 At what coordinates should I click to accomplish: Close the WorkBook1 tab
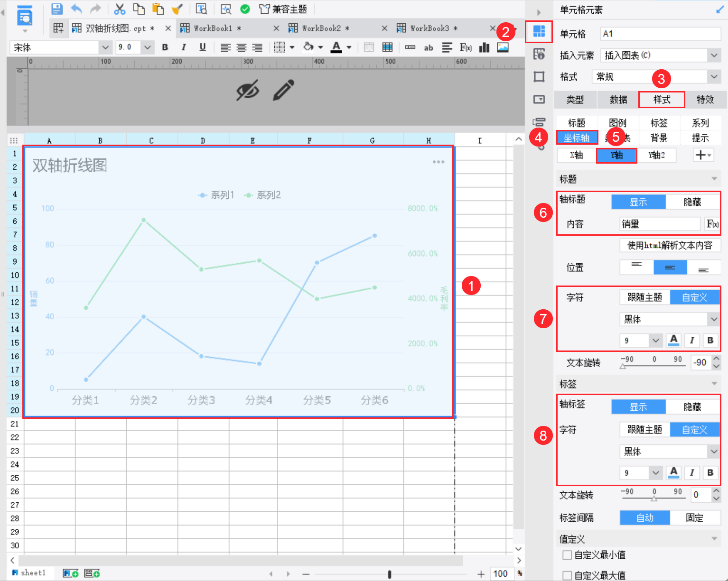click(x=276, y=28)
